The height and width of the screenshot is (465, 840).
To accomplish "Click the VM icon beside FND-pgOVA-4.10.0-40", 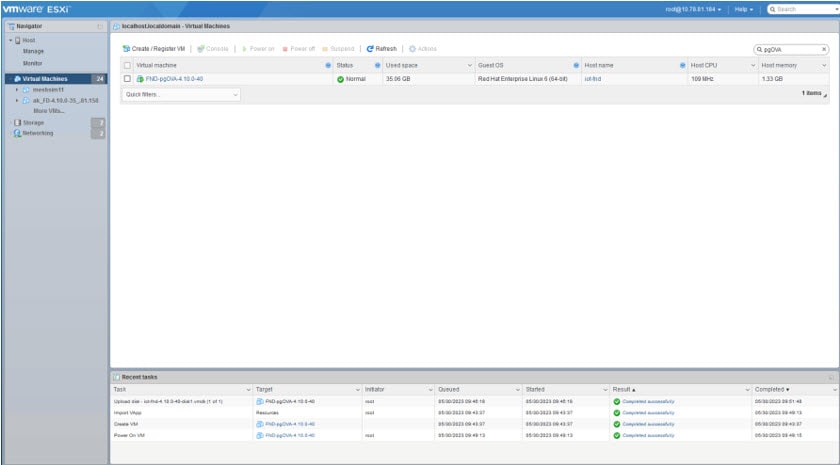I will (140, 79).
